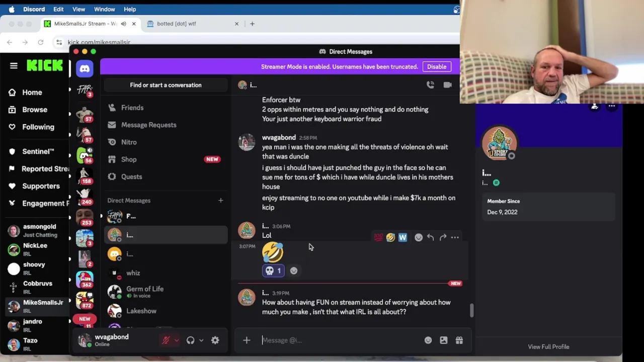Viewport: 644px width, 362px height.
Task: Reload the Kick page in browser
Action: 41,42
